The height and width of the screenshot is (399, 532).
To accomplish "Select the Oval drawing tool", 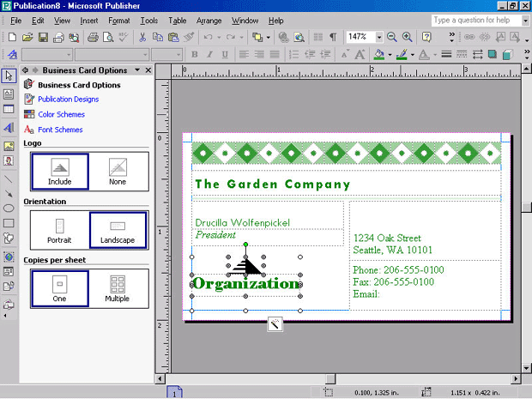I will tap(9, 208).
